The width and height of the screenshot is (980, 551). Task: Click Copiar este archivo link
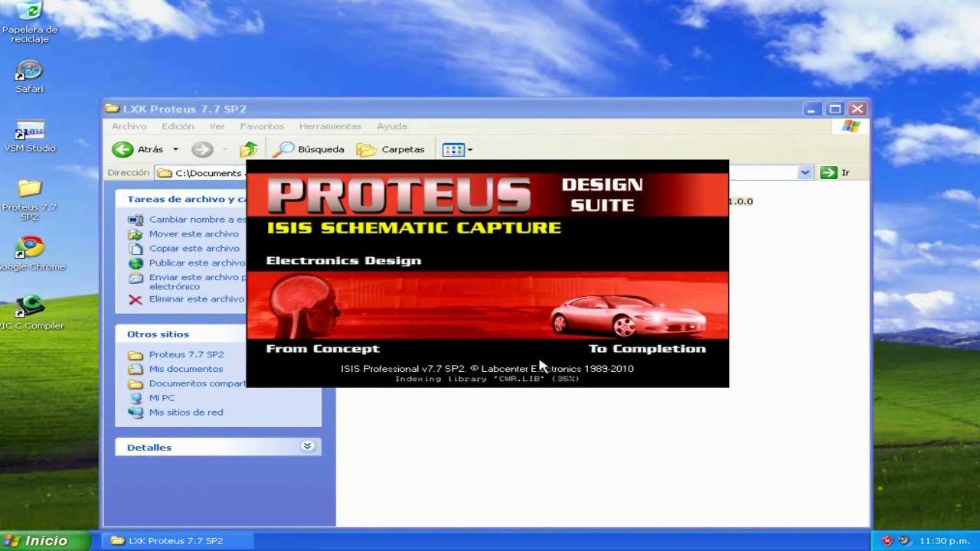[x=194, y=249]
